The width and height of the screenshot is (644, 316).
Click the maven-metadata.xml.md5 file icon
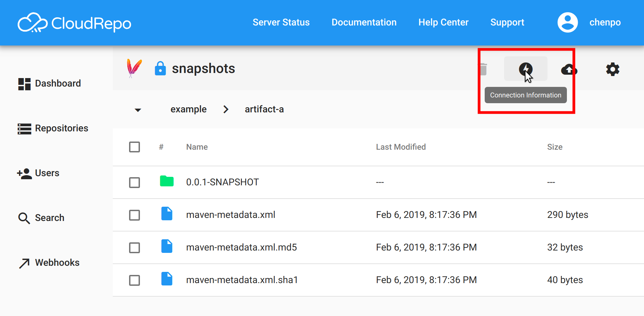(x=167, y=246)
